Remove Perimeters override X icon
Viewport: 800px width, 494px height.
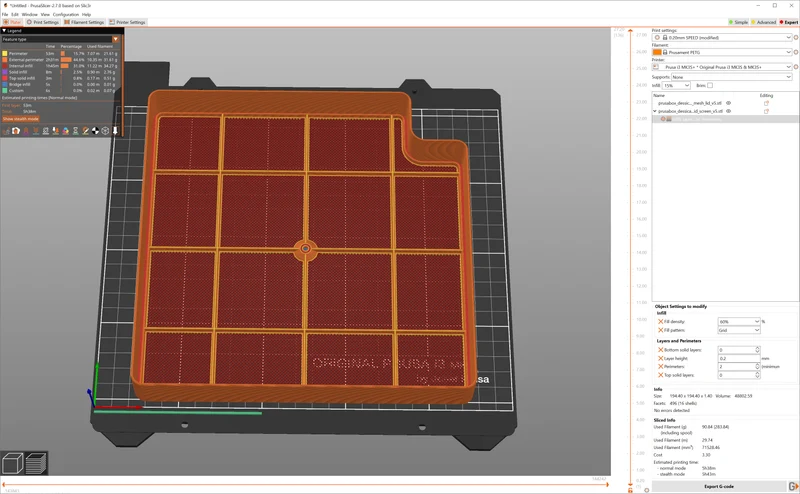tap(661, 366)
